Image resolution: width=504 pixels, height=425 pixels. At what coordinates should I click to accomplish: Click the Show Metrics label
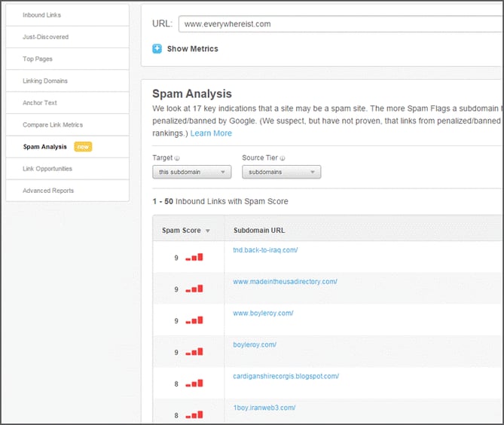coord(193,49)
